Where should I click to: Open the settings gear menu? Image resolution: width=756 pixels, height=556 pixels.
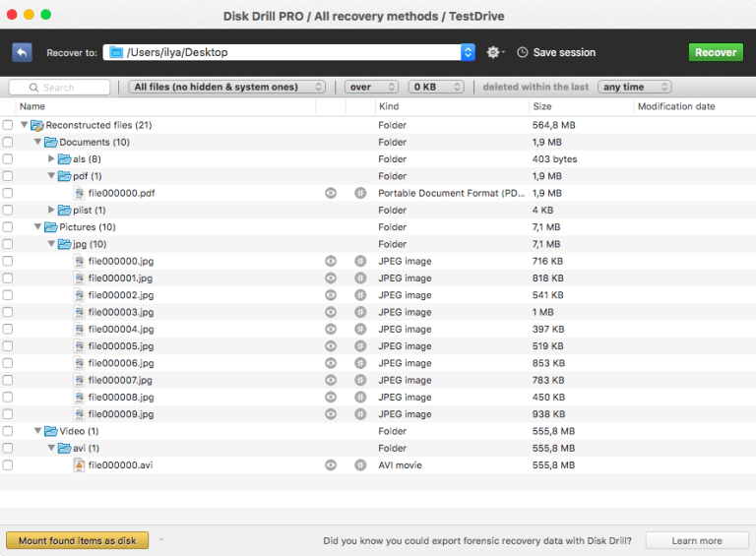[495, 52]
